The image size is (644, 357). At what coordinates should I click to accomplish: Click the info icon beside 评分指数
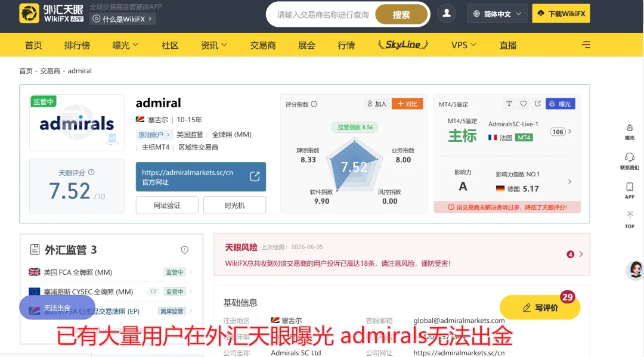[x=314, y=104]
